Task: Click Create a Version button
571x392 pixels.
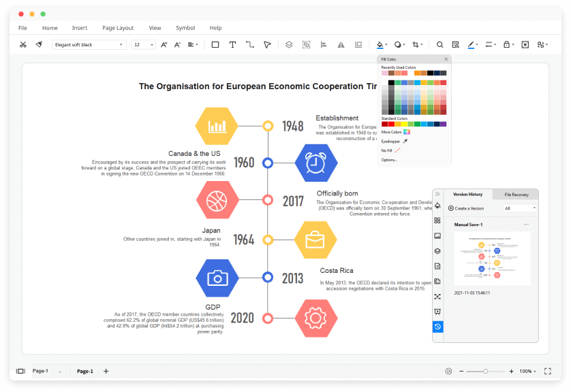Action: click(466, 208)
